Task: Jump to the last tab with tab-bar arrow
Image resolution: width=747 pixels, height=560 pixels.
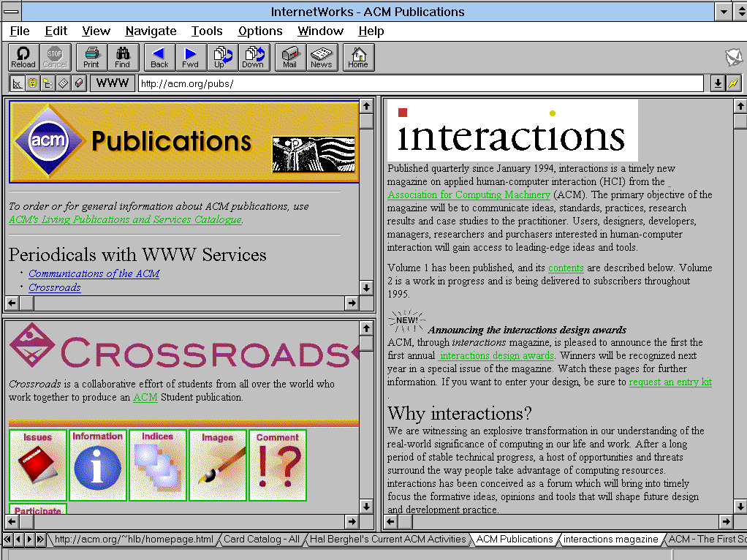Action: pos(40,540)
